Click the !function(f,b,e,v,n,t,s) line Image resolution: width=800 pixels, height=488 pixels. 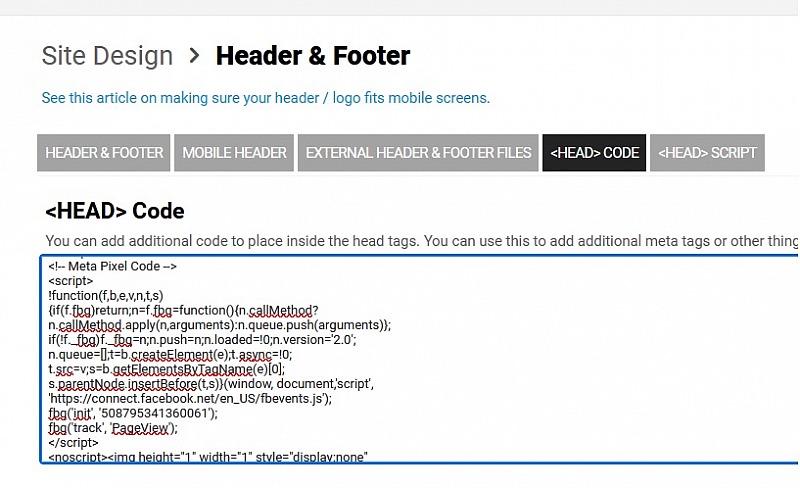(106, 296)
